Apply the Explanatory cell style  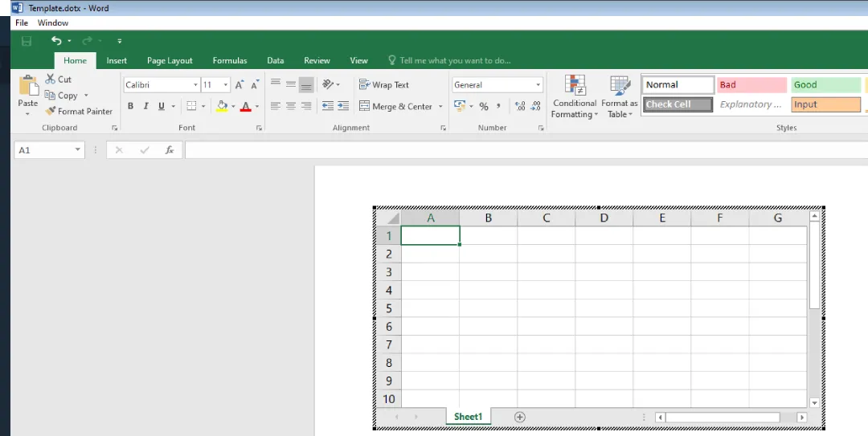click(751, 104)
